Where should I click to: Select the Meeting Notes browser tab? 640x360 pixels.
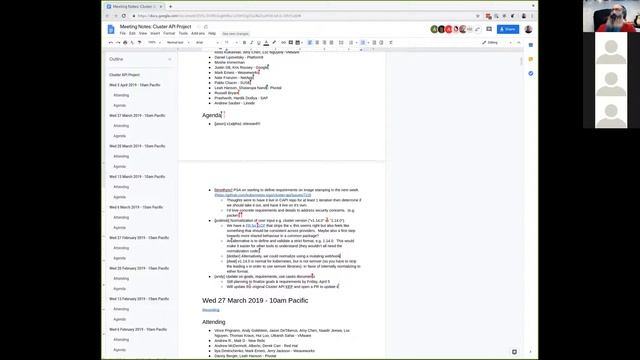pos(135,7)
